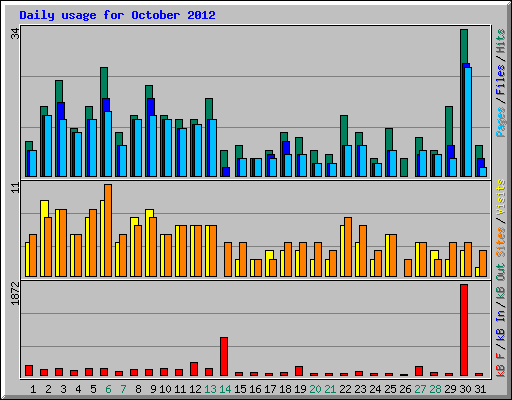Click day 26 on the x-axis
This screenshot has width=512, height=400.
(x=405, y=389)
